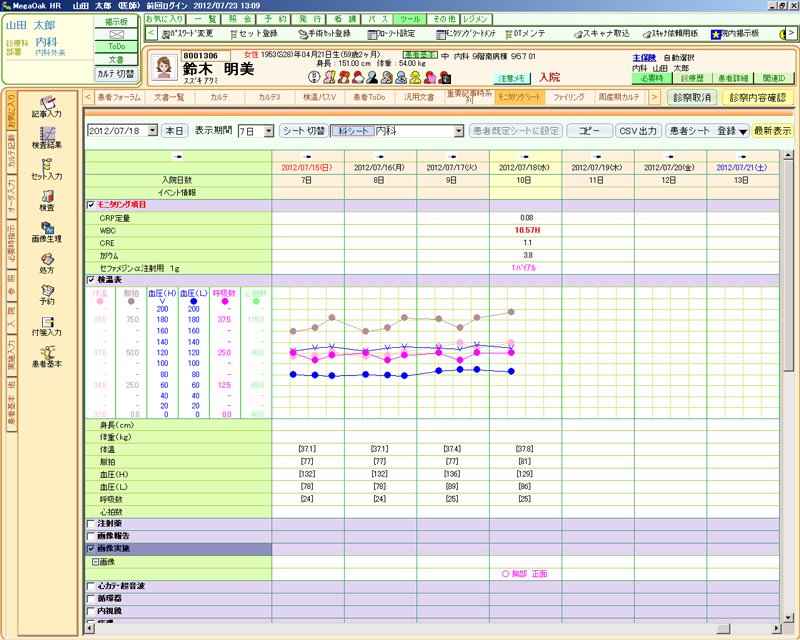This screenshot has width=800, height=640.
Task: Open スキャナ依頼用紙 from the toolbar
Action: tap(670, 34)
